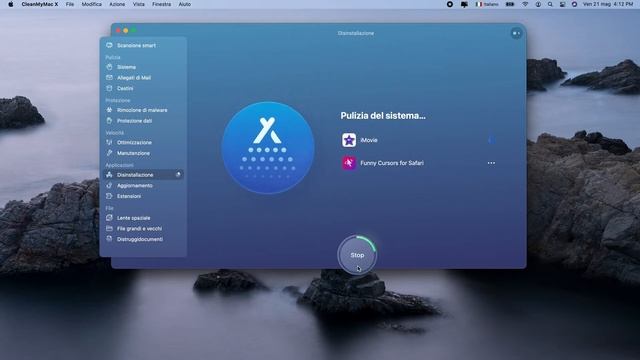Click the Disinstallazione sidebar icon
This screenshot has height=360, width=640.
[x=109, y=175]
